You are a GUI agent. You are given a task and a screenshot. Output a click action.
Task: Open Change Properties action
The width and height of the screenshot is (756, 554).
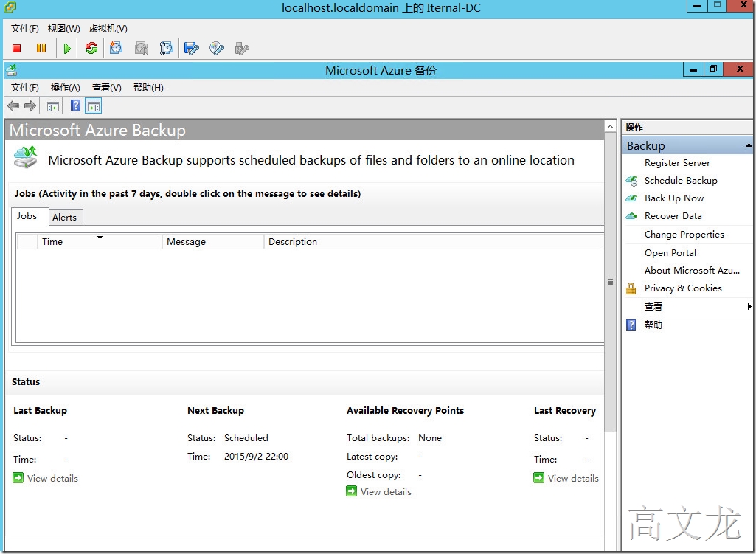click(684, 235)
